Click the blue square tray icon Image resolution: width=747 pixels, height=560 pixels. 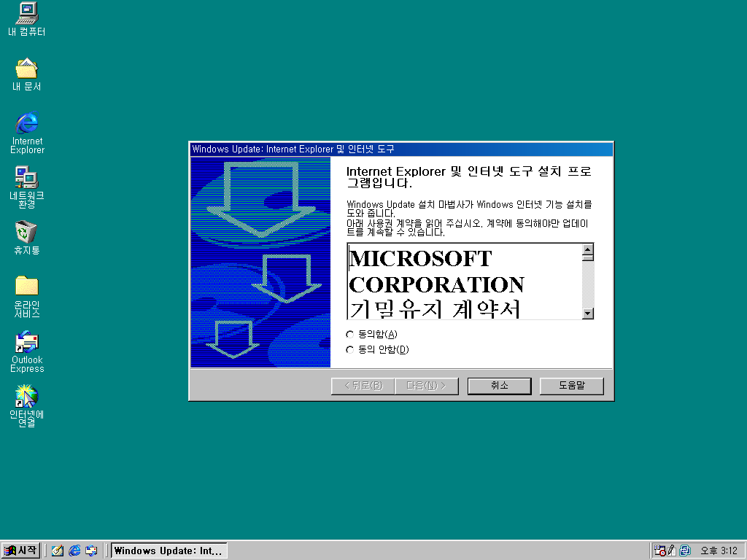click(684, 551)
